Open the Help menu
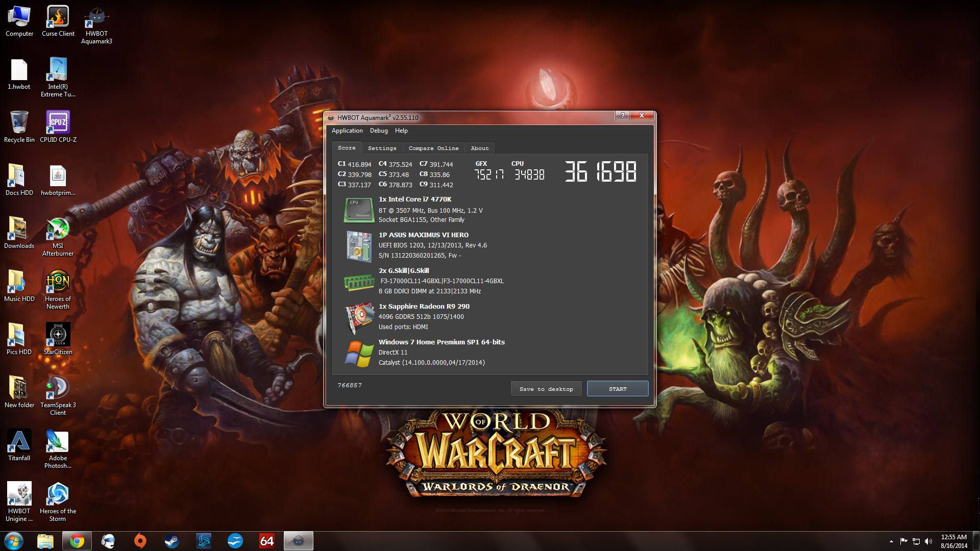This screenshot has height=551, width=980. 401,131
